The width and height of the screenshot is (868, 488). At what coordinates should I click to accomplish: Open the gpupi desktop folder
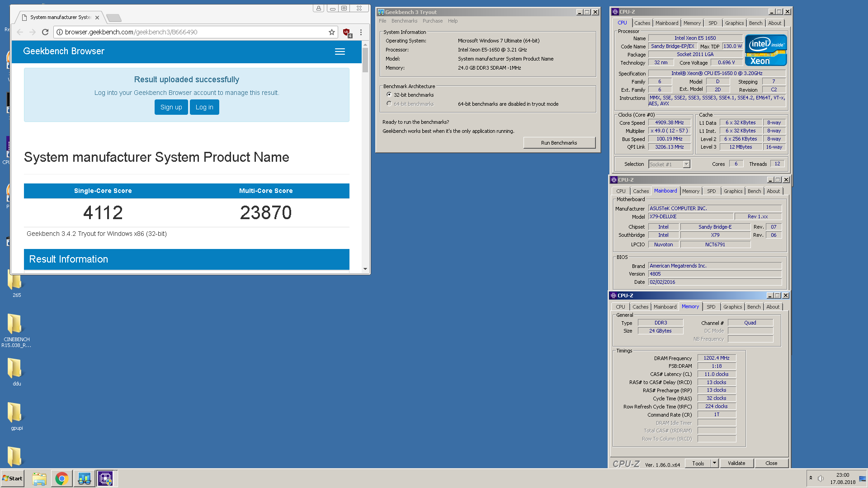pos(15,416)
